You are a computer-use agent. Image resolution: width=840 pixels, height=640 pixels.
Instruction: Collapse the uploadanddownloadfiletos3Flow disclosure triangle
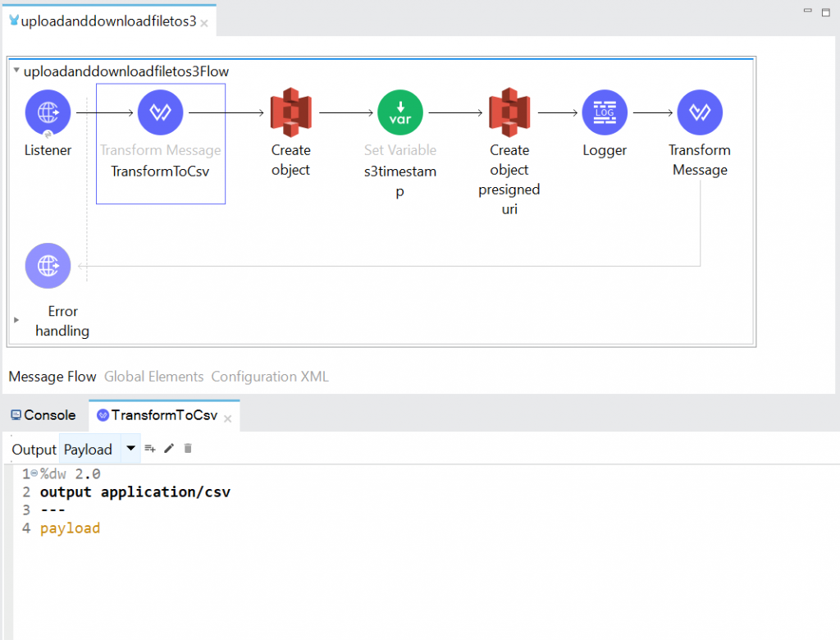pyautogui.click(x=16, y=71)
